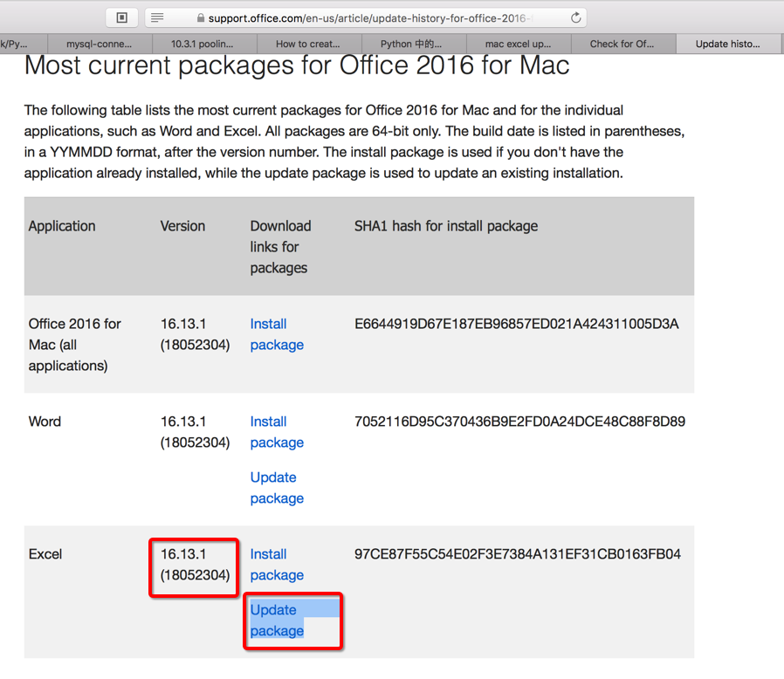Image resolution: width=784 pixels, height=679 pixels.
Task: Click SHA1 hash for install package header
Action: click(x=446, y=227)
